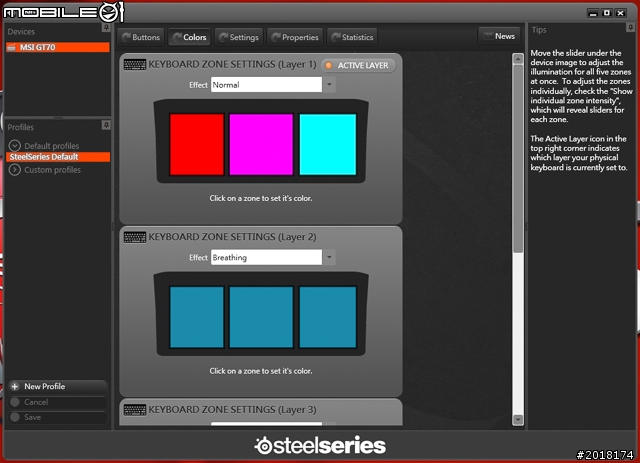Click the vertical scrollbar thumb
640x463 pixels.
(x=518, y=158)
